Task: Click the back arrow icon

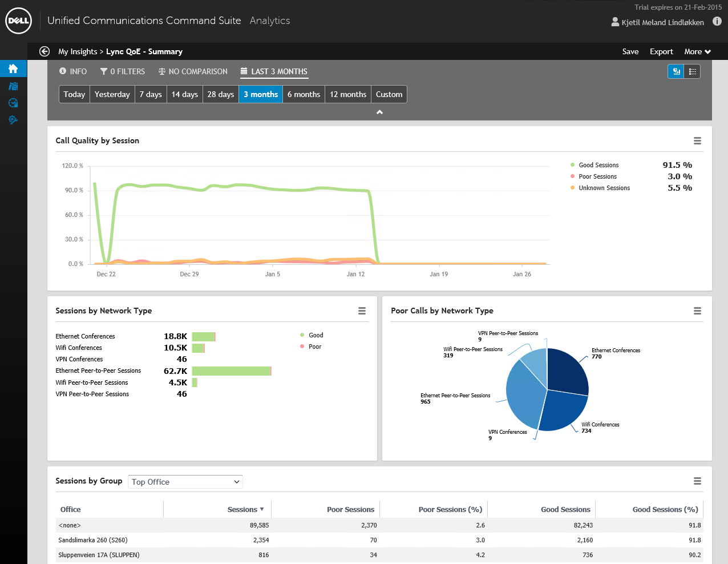Action: pos(45,51)
